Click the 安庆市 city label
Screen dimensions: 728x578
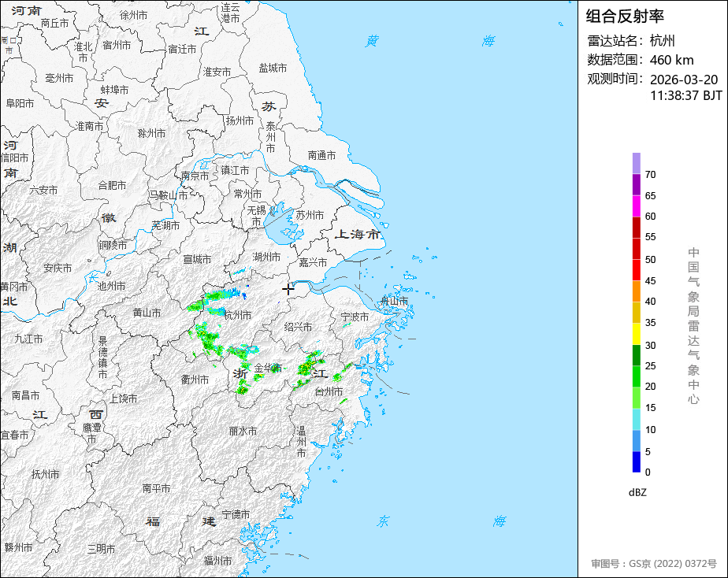tap(58, 268)
